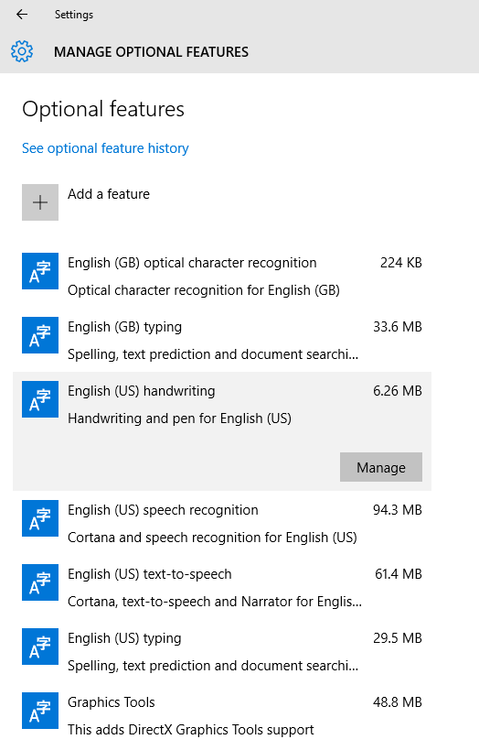This screenshot has width=479, height=750.
Task: Click the Add a feature label
Action: coord(109,194)
